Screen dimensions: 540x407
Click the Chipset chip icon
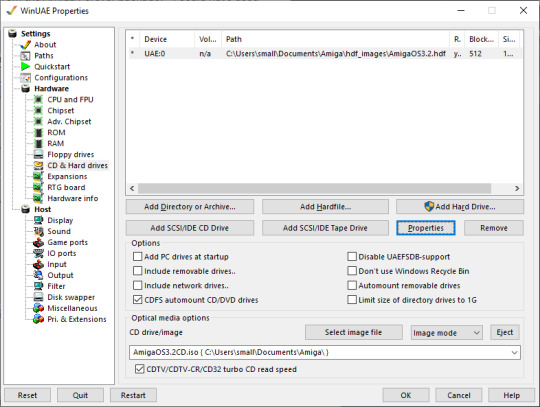[x=38, y=111]
